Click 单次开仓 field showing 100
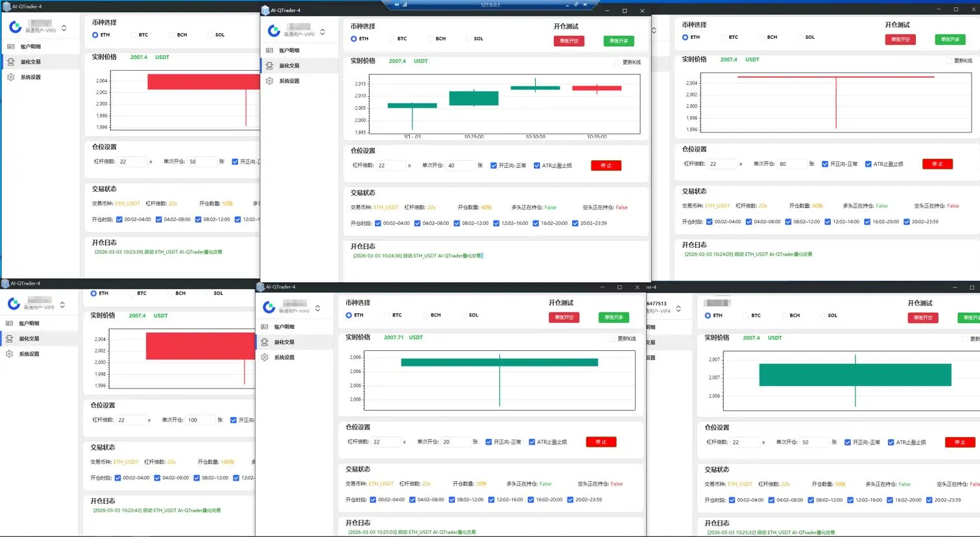The height and width of the screenshot is (537, 980). (200, 420)
